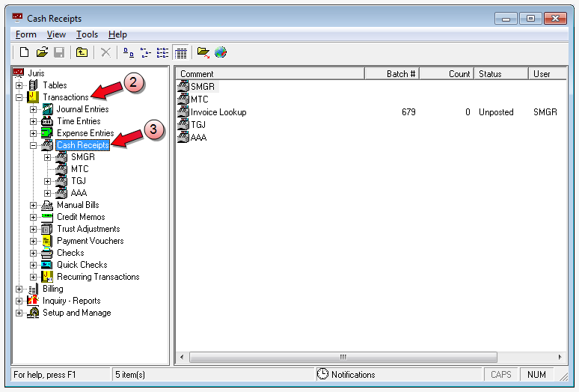Select MTC under Cash Receipts in tree
The height and width of the screenshot is (392, 579).
point(80,169)
